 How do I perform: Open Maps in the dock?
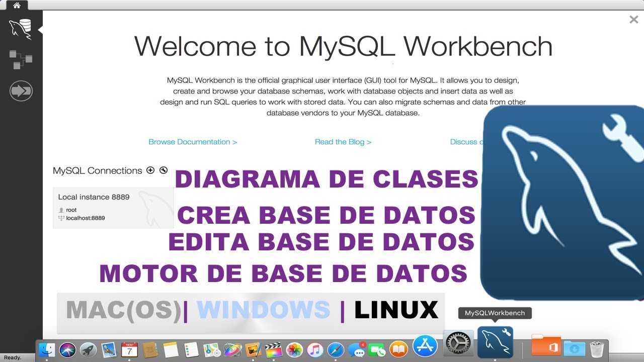212,350
